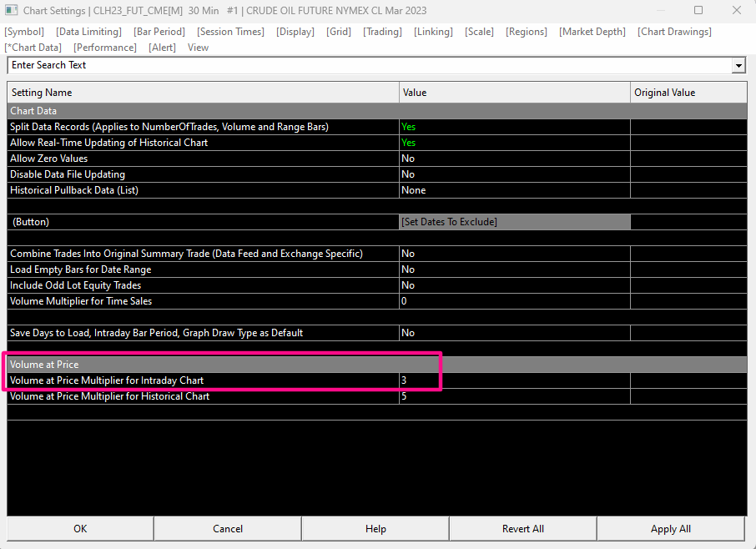756x549 pixels.
Task: Maximize the Chart Settings window
Action: [698, 10]
